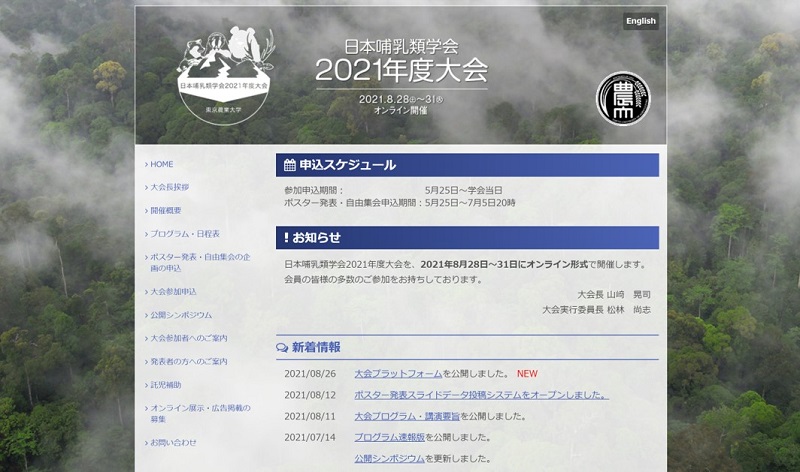This screenshot has height=472, width=800.
Task: Open the sidebar 公開シンポジウム page
Action: tap(180, 315)
